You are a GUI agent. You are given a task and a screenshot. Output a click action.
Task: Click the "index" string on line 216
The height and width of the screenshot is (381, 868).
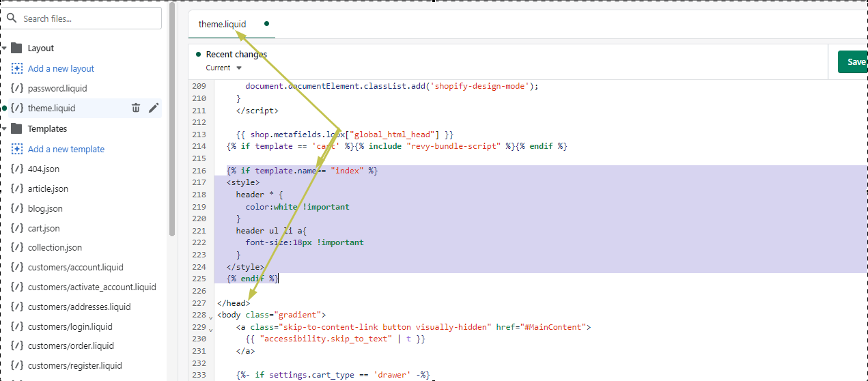pyautogui.click(x=348, y=171)
